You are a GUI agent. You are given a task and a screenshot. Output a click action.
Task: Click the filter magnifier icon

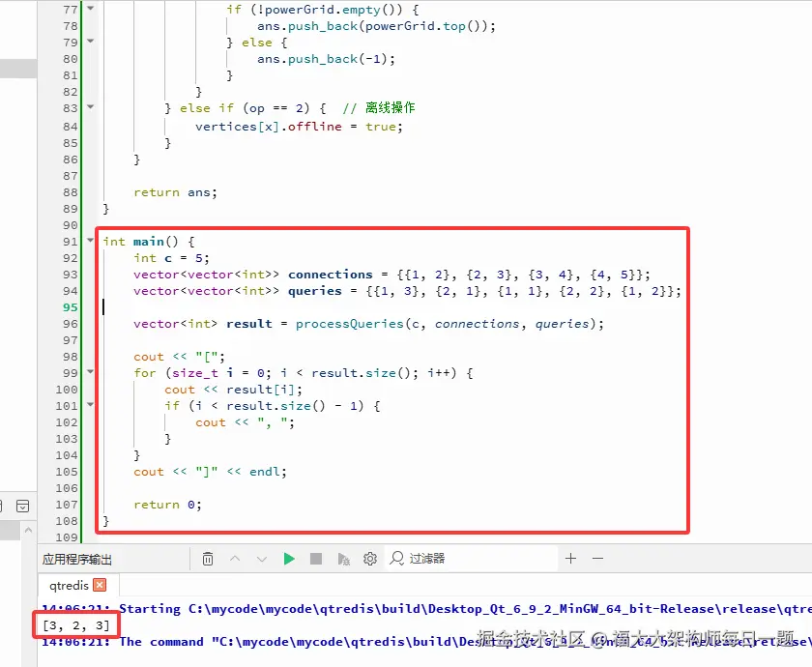coord(396,559)
